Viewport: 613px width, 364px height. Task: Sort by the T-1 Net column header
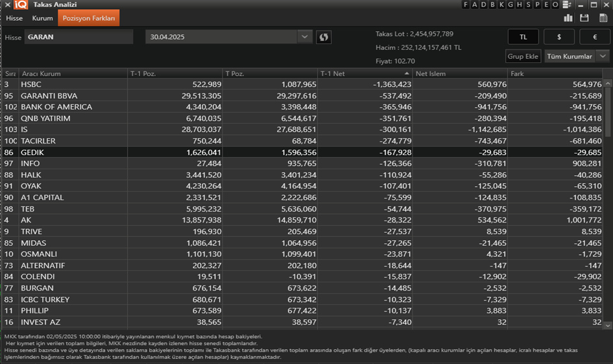[x=365, y=73]
